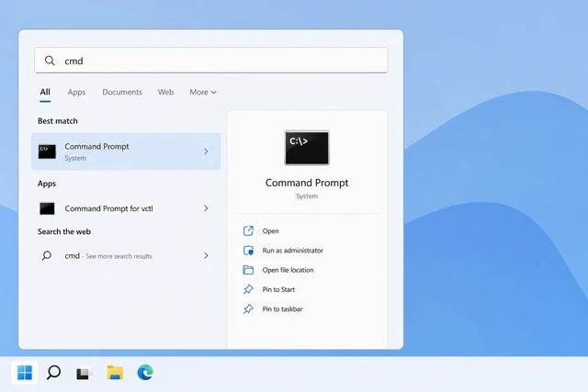Click the taskbar Search icon
Image resolution: width=588 pixels, height=392 pixels.
pos(53,373)
